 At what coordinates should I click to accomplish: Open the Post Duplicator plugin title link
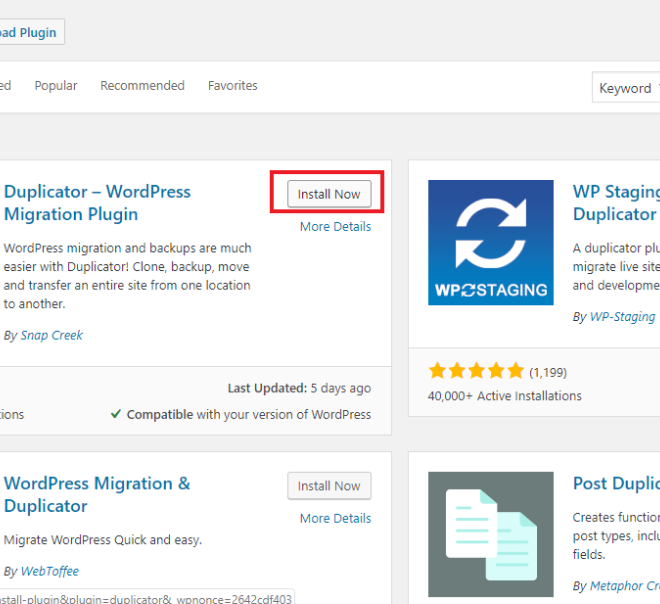point(616,483)
